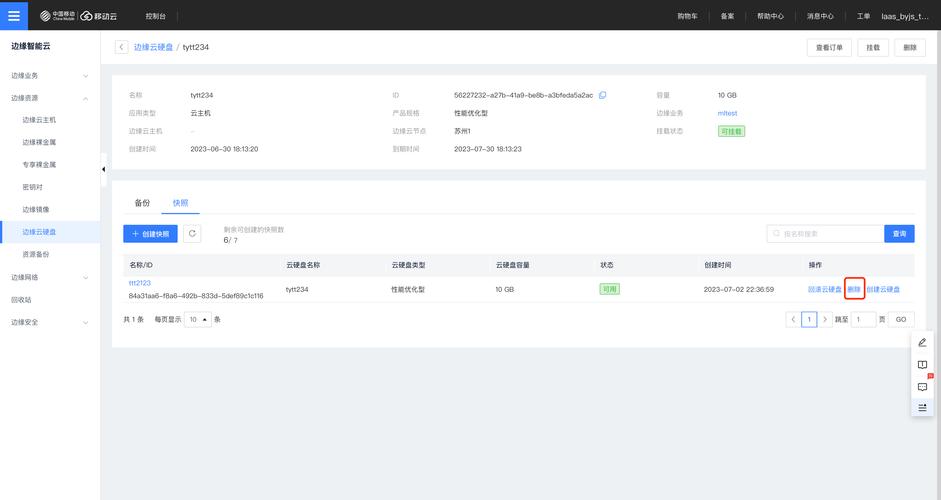Switch to the 快照 tab

[x=180, y=203]
